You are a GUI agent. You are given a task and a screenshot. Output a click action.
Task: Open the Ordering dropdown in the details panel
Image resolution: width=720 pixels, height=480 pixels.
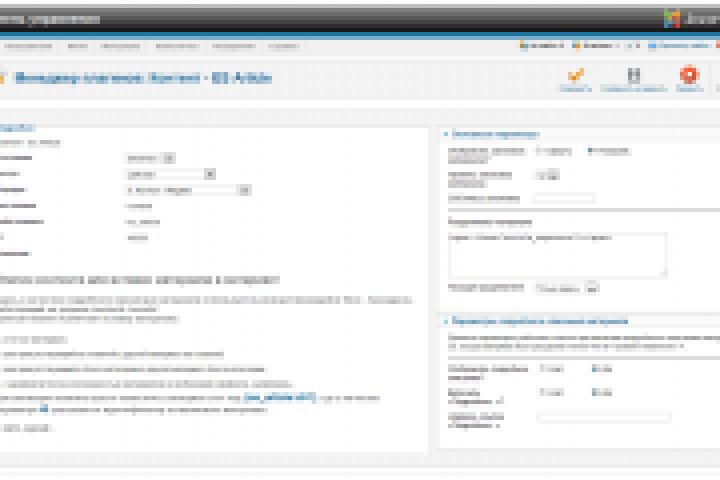click(x=188, y=190)
